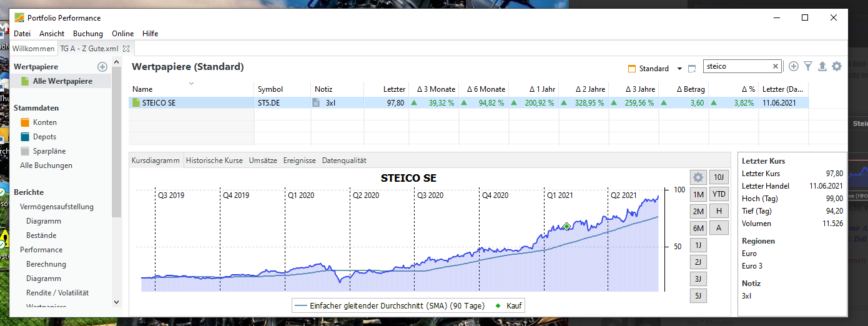Clear the steico search text
This screenshot has height=326, width=868.
(776, 66)
